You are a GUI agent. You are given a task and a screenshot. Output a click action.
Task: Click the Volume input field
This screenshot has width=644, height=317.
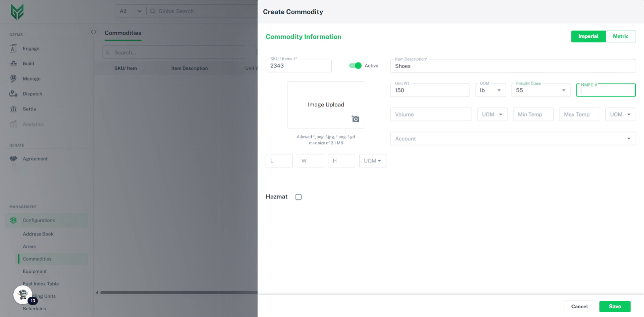point(431,114)
